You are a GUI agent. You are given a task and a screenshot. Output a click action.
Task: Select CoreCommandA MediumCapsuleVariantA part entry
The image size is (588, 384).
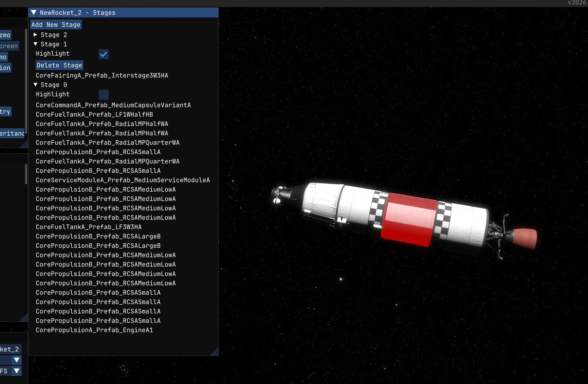pyautogui.click(x=113, y=105)
